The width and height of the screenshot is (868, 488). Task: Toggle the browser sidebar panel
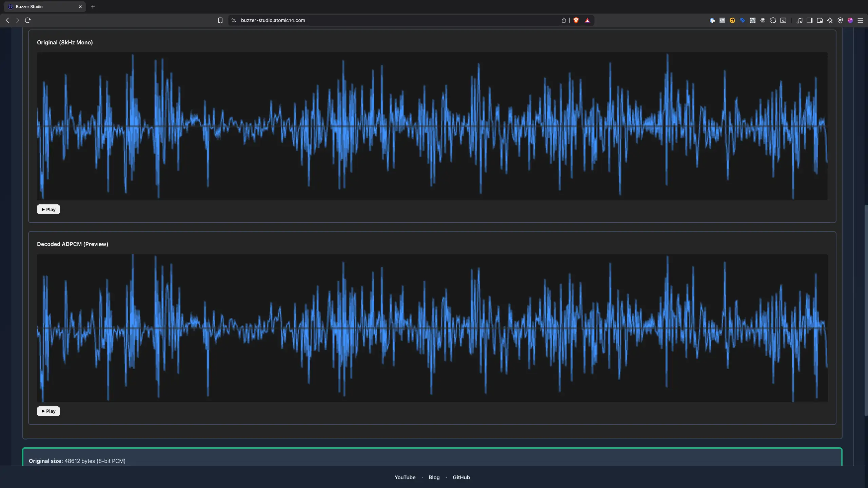[809, 20]
